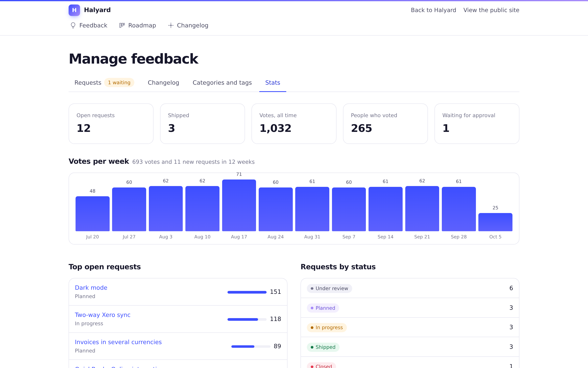Click the Halyard brand name
588x368 pixels.
coord(97,10)
